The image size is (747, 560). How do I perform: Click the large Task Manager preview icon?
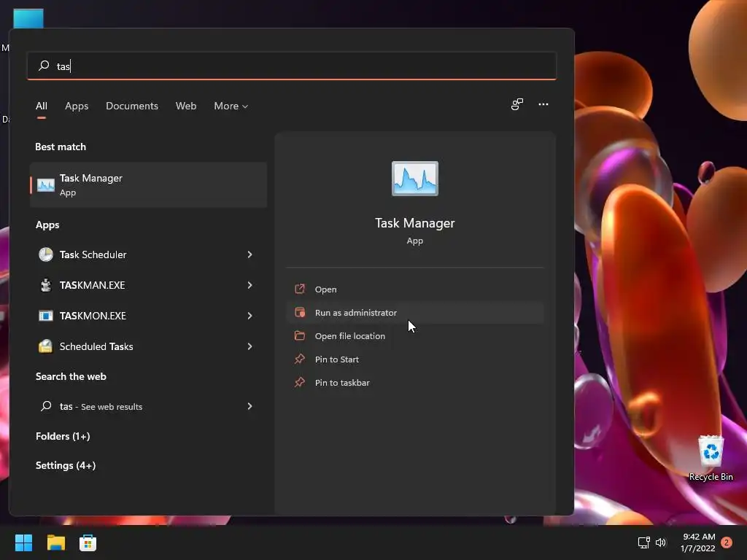point(415,179)
